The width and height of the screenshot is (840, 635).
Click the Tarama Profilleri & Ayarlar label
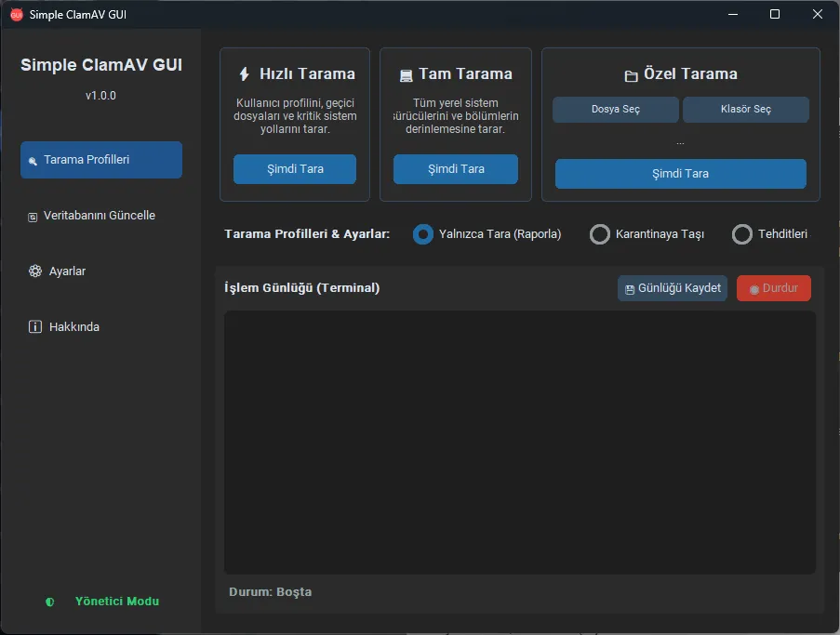307,234
